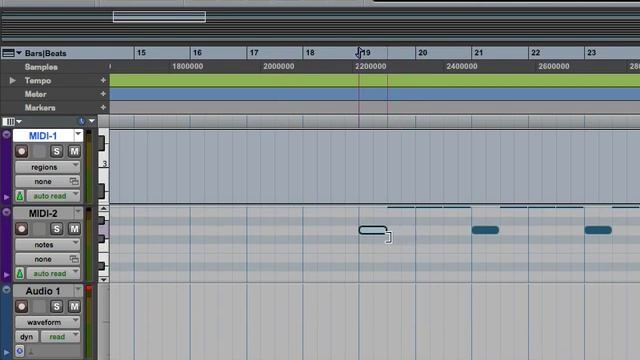Select the outlined MIDI note at bar 19

tap(372, 230)
